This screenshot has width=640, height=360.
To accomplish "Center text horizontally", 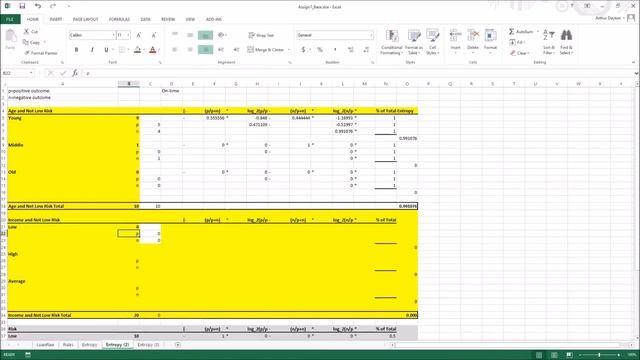I will (190, 50).
